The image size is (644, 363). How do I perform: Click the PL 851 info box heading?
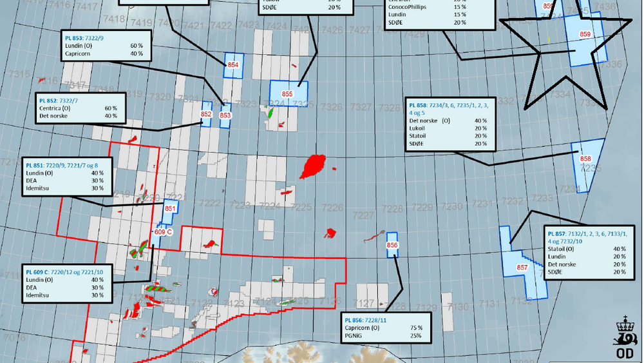tap(62, 165)
